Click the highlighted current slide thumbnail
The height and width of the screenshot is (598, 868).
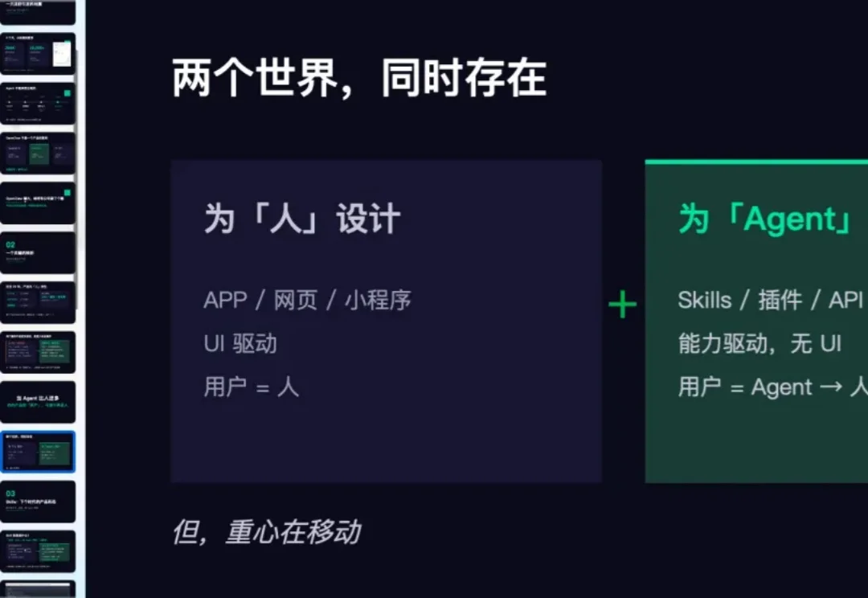click(x=39, y=452)
